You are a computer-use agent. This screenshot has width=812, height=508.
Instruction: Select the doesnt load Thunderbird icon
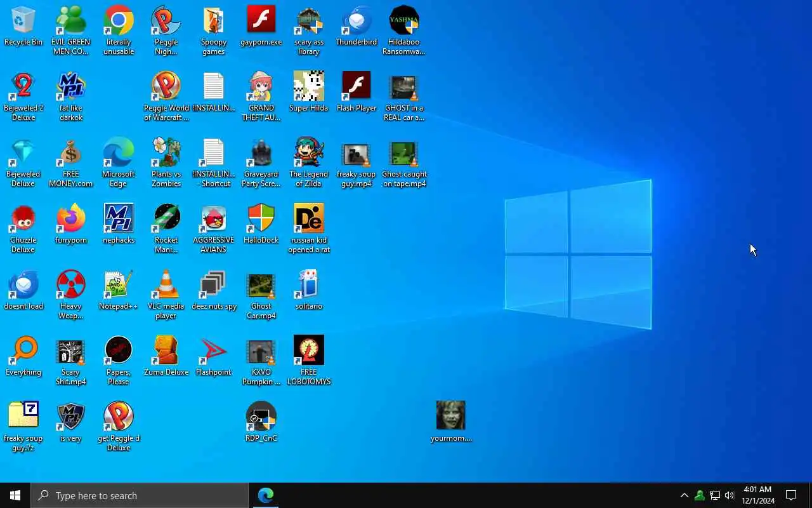click(23, 285)
